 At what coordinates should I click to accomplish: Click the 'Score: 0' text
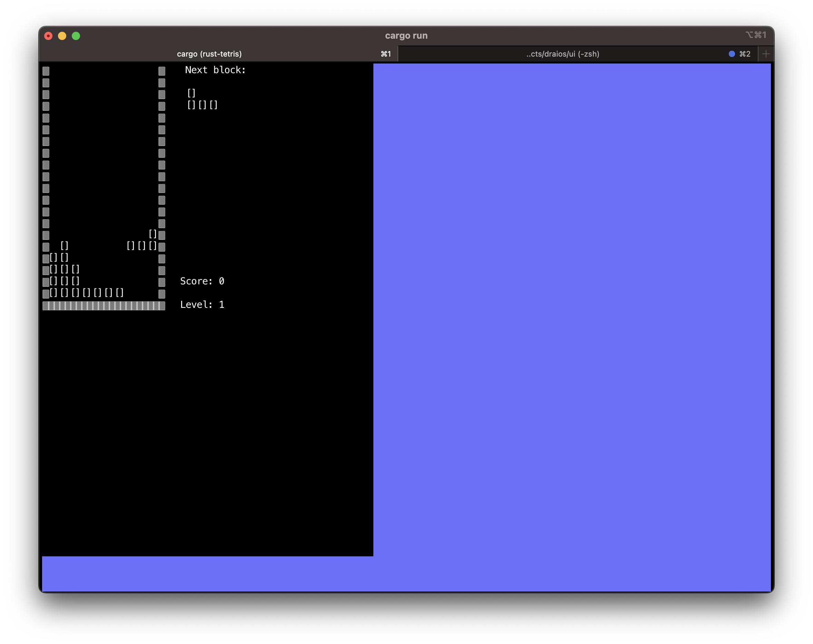[202, 281]
